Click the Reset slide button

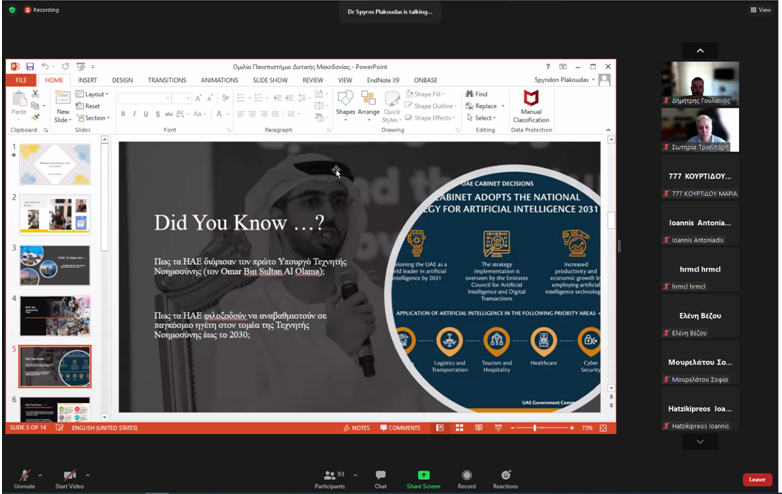88,106
